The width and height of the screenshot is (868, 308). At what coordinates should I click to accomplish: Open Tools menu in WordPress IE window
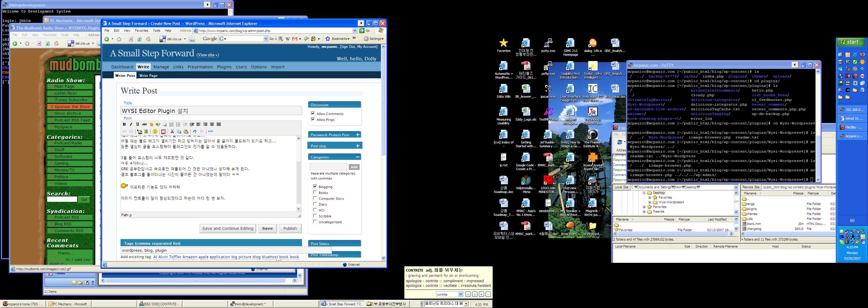pyautogui.click(x=157, y=31)
